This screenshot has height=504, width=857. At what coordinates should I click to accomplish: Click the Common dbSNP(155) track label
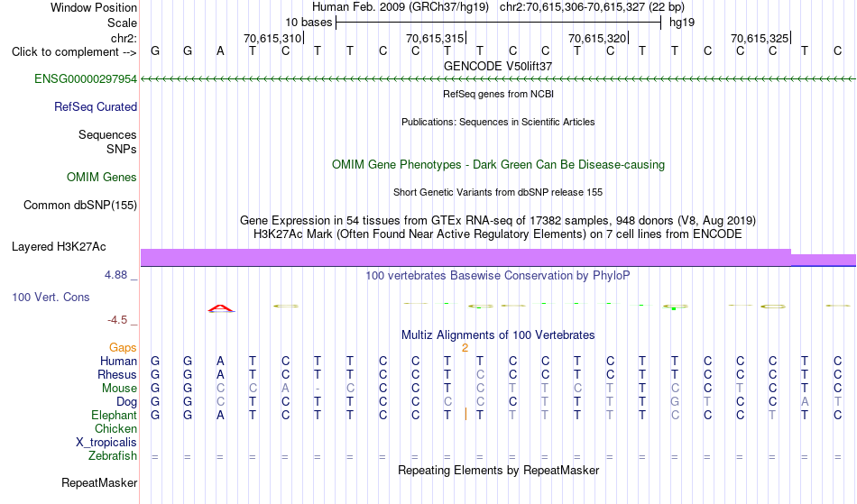point(79,206)
